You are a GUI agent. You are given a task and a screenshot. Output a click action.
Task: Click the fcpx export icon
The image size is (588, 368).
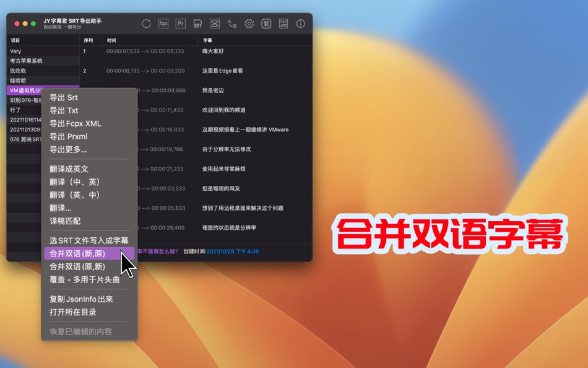(163, 24)
